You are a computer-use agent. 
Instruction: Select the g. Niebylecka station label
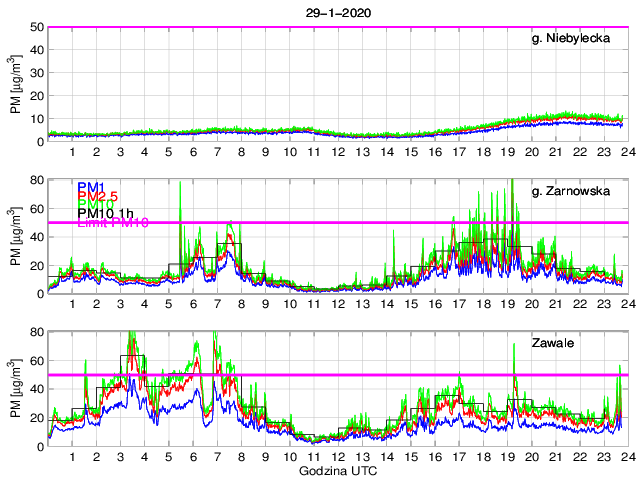point(578,39)
